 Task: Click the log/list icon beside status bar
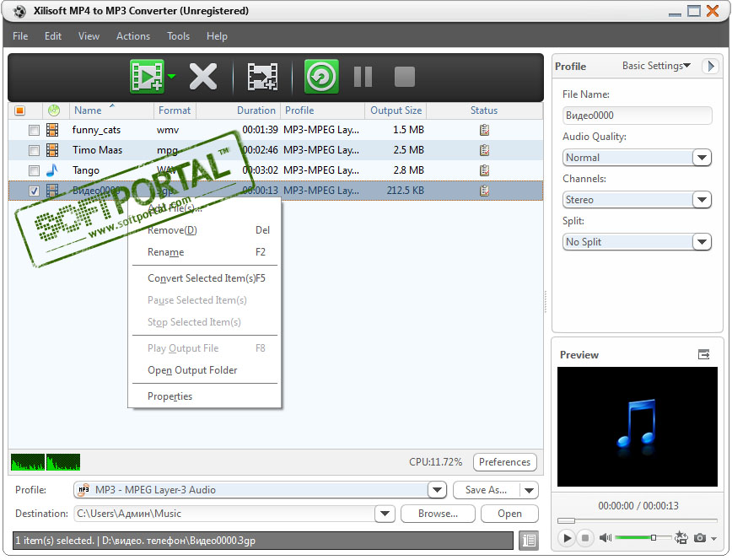coord(529,541)
